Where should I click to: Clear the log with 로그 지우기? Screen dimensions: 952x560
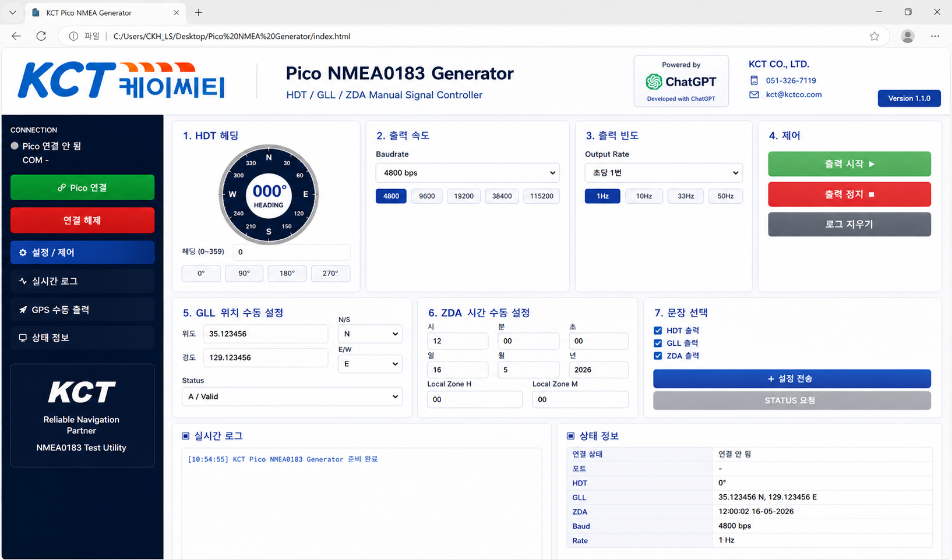(849, 224)
